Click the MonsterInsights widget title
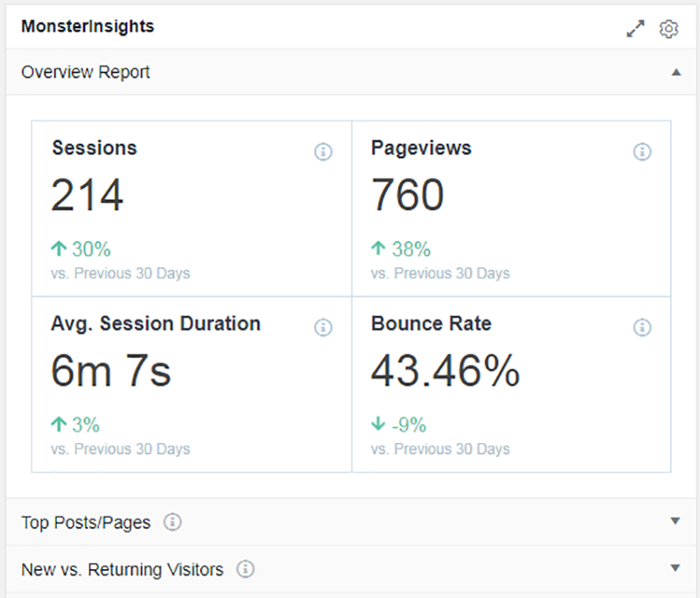This screenshot has width=700, height=598. click(x=87, y=26)
